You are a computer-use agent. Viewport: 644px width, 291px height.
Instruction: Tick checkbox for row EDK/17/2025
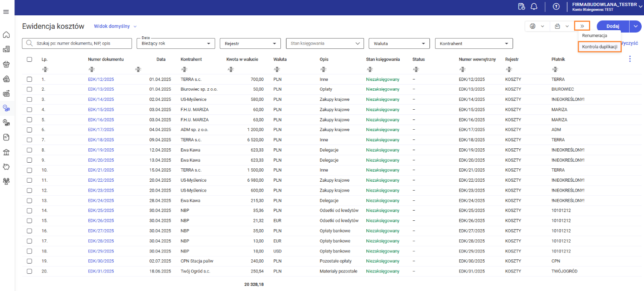click(29, 130)
